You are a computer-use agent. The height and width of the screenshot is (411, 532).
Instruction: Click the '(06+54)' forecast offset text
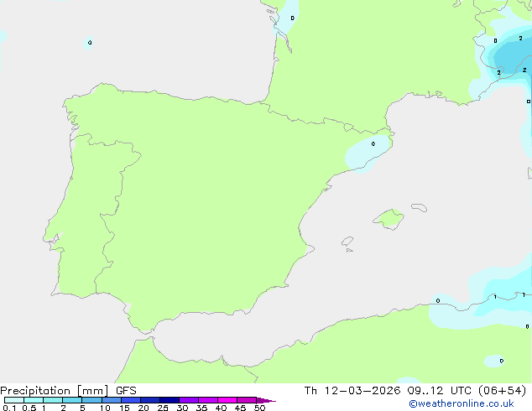[502, 391]
